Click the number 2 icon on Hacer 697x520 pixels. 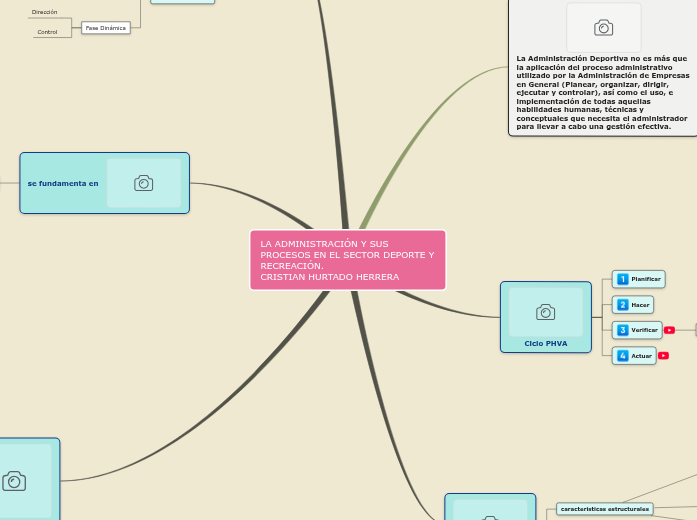(622, 304)
